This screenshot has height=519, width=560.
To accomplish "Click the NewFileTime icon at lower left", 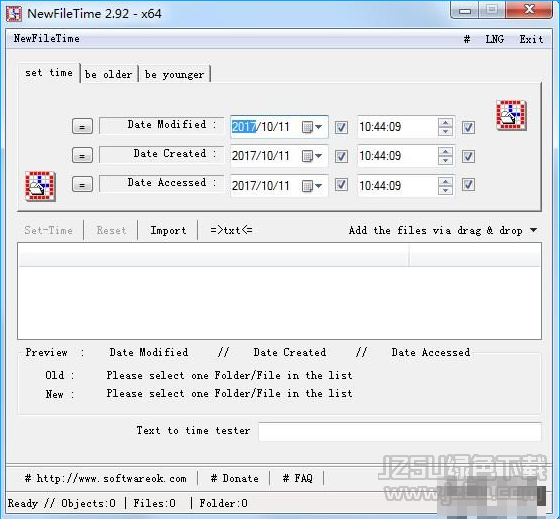I will (40, 186).
